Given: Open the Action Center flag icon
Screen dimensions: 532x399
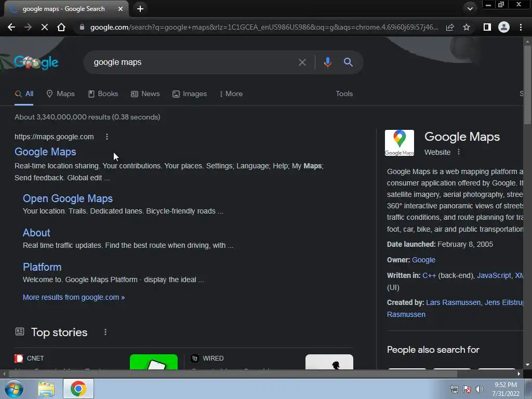Looking at the screenshot, I should point(467,390).
